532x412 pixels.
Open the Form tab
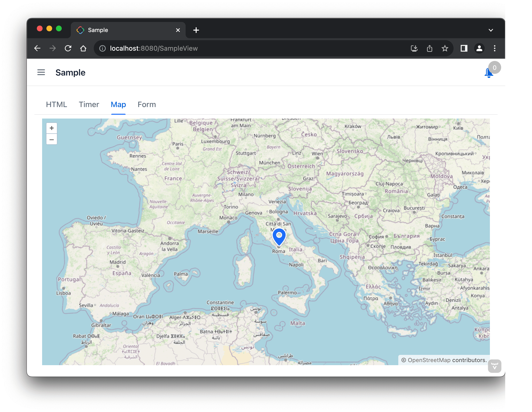click(147, 104)
